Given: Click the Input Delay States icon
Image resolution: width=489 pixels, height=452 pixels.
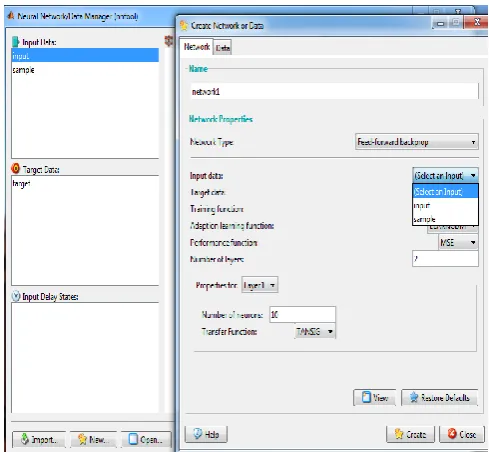Looking at the screenshot, I should (16, 296).
